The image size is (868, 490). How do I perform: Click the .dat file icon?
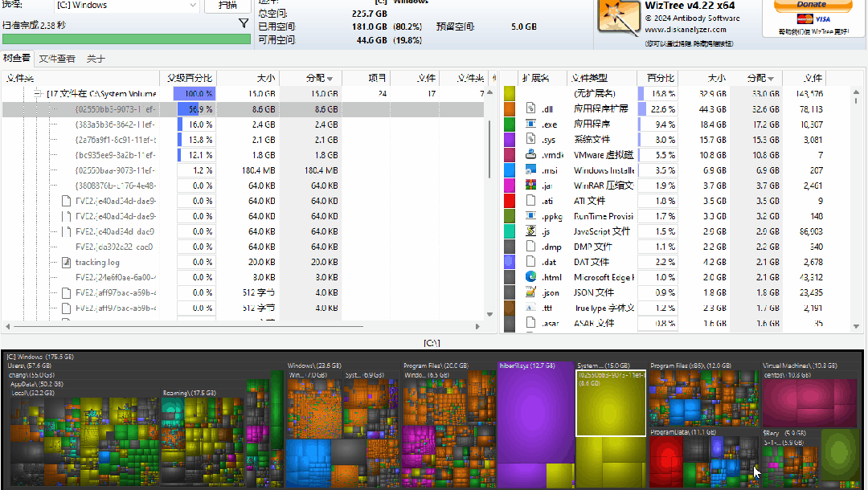[x=530, y=262]
